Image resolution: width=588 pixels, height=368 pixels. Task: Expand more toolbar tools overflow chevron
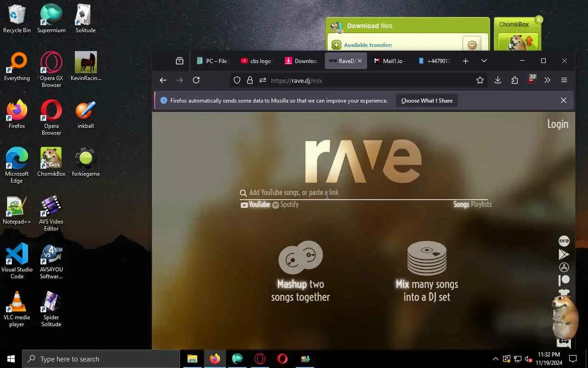click(547, 80)
